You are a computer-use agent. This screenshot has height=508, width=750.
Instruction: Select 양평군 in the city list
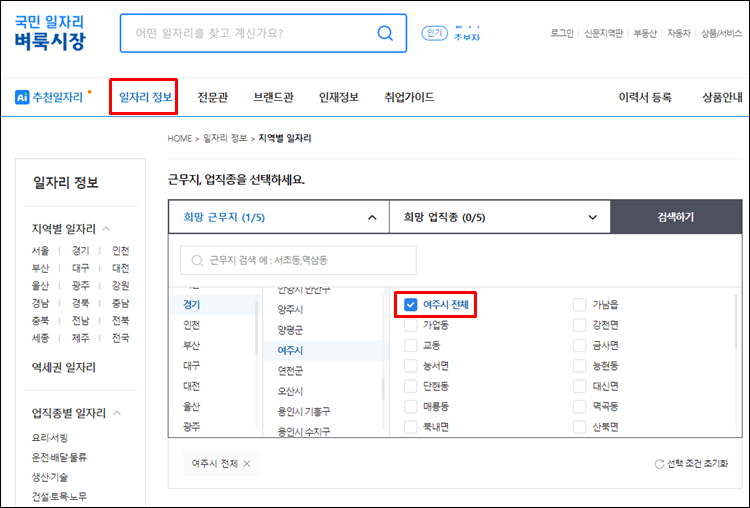(x=290, y=330)
